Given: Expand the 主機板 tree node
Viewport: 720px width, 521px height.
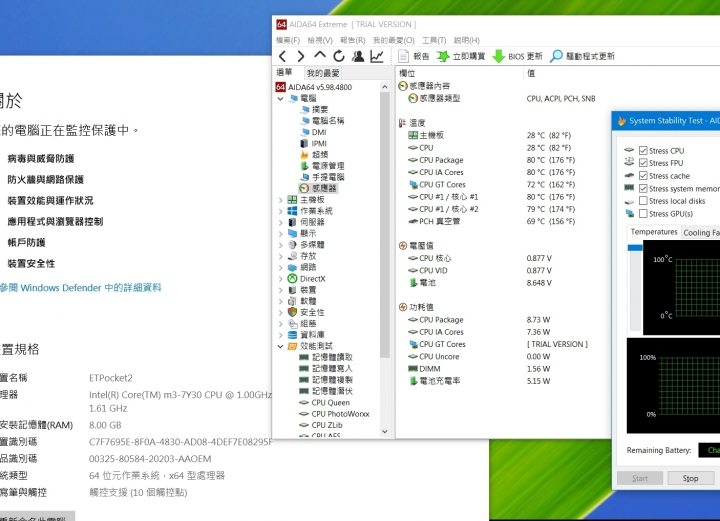Looking at the screenshot, I should (x=281, y=200).
